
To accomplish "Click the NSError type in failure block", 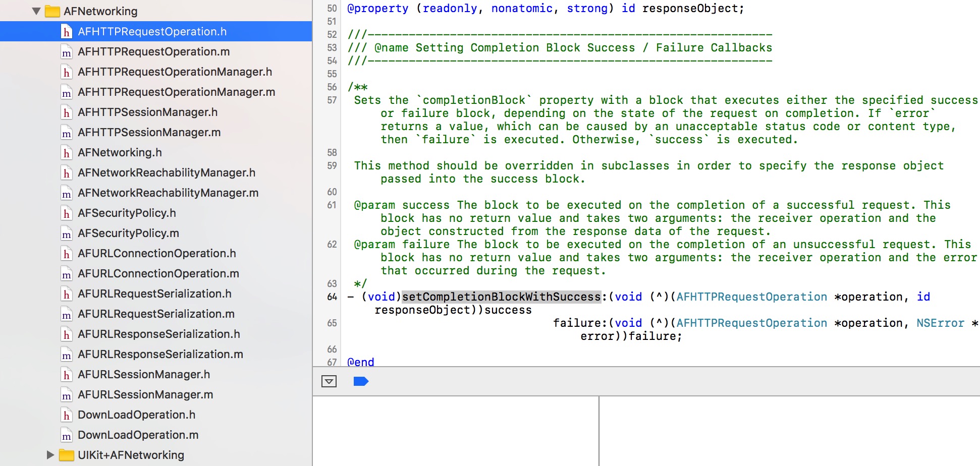I will tap(940, 323).
